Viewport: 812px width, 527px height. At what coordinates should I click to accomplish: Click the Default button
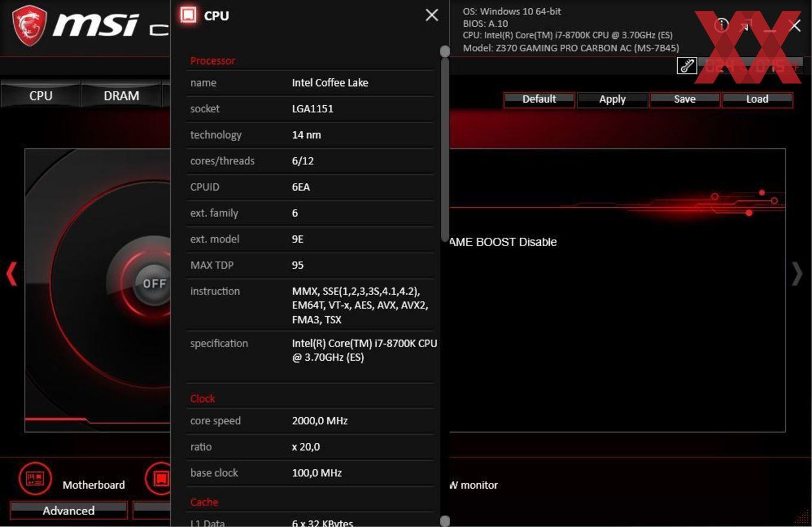click(x=539, y=99)
